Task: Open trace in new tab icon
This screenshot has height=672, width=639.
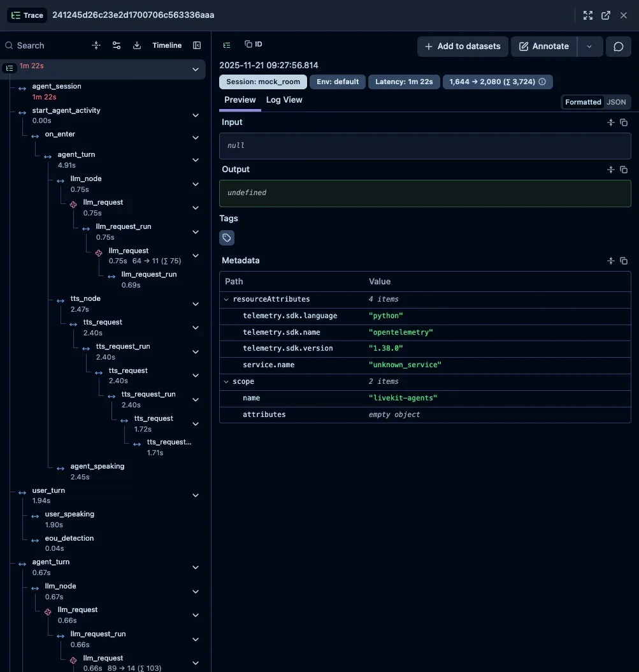Action: (606, 15)
